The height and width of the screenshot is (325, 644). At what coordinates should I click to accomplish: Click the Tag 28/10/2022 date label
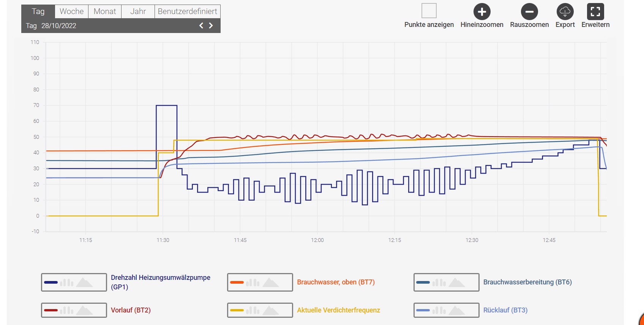tap(51, 26)
